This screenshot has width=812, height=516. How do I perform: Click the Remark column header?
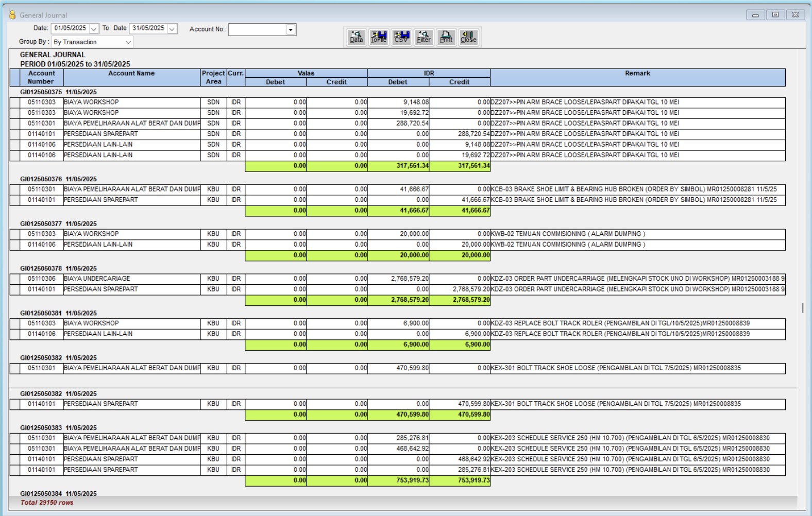(x=638, y=77)
